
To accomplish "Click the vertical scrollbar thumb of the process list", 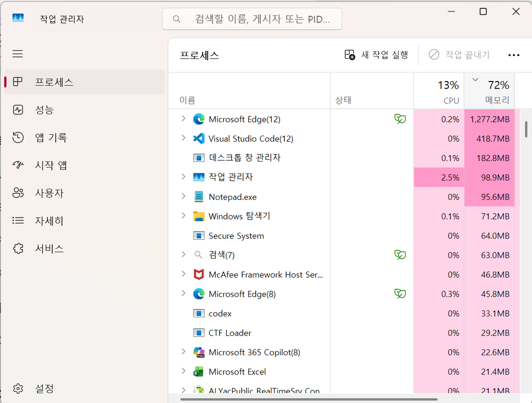I will 526,129.
